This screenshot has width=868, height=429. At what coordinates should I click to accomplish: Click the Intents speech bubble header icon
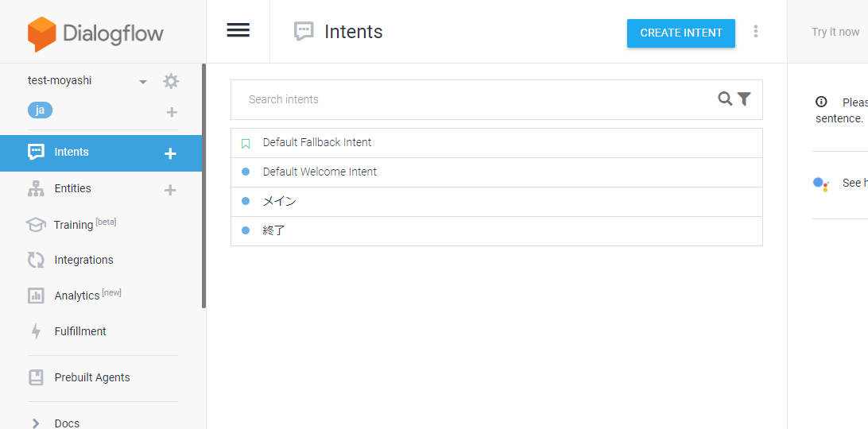click(304, 32)
